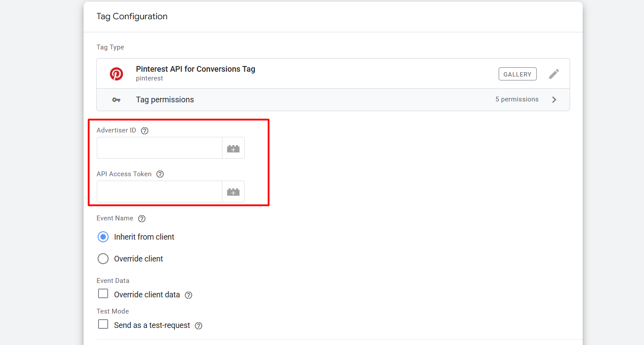Click the Pinterest API for Conversions Tag title
This screenshot has height=345, width=644.
pyautogui.click(x=195, y=69)
